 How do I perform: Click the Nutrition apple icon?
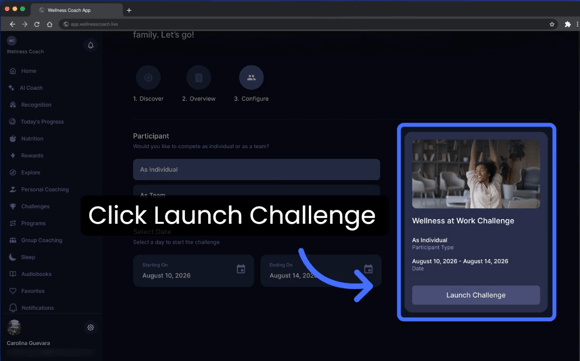point(13,138)
